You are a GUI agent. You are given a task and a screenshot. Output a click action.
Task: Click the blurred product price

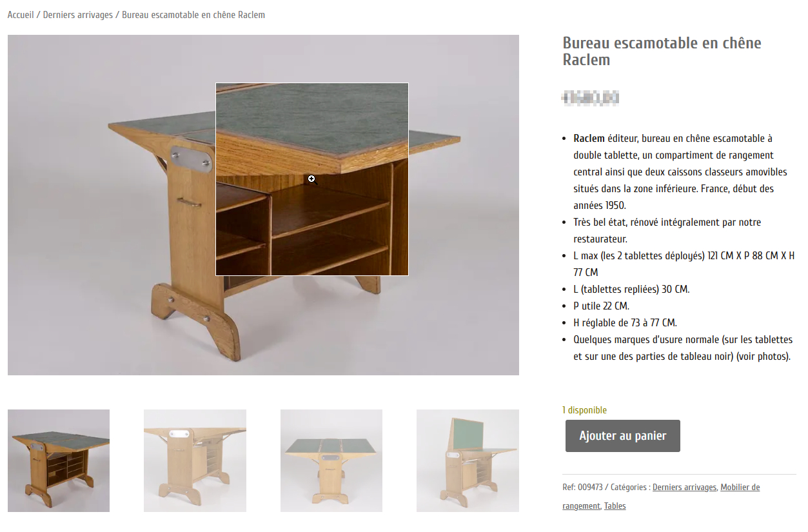click(591, 98)
